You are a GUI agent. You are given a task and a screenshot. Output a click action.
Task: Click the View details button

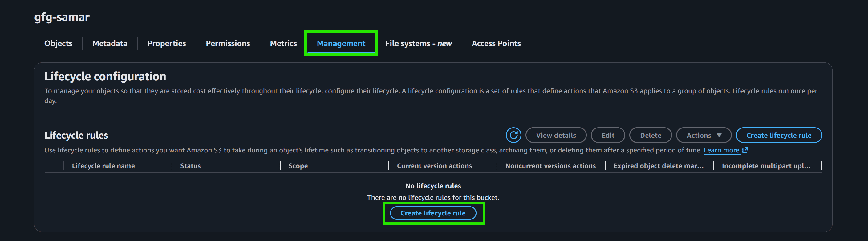556,135
